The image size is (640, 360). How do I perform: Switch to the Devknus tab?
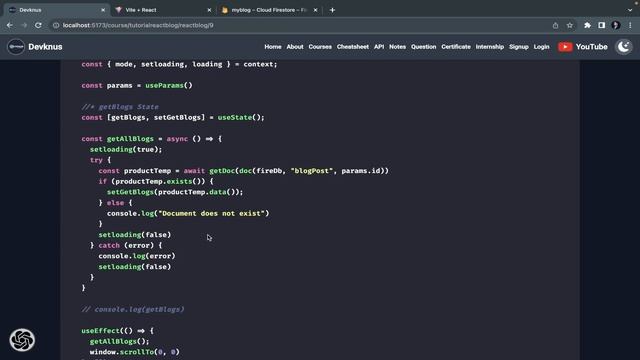55,10
